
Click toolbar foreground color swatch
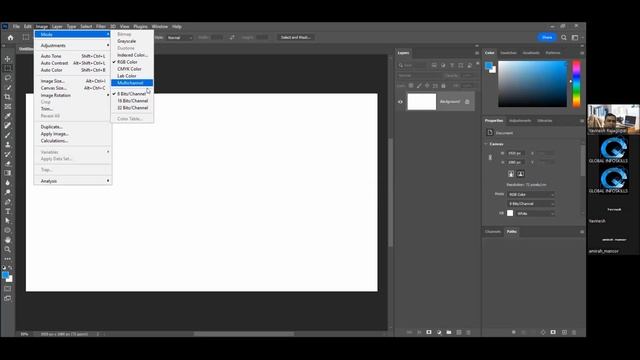pos(5,276)
